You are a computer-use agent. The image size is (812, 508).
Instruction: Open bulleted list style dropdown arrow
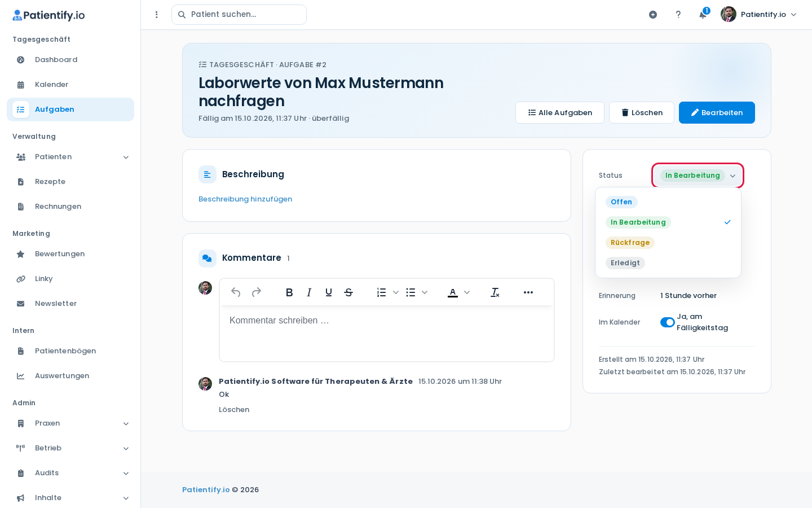(x=425, y=292)
